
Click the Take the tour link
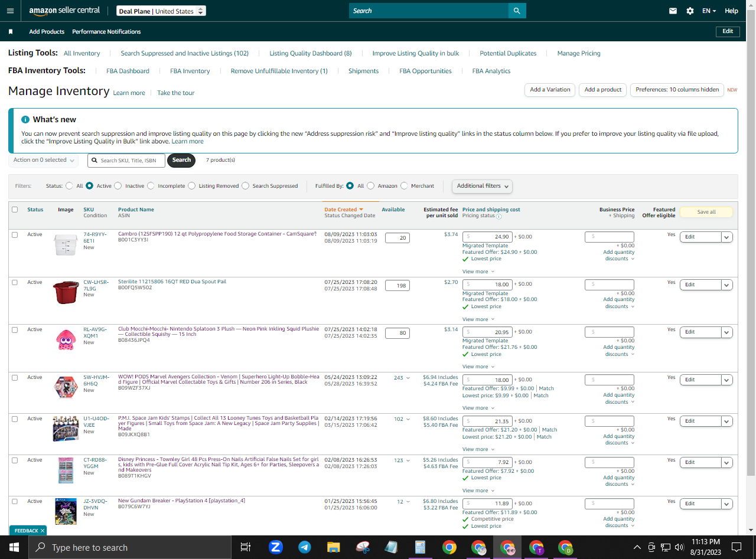[175, 93]
